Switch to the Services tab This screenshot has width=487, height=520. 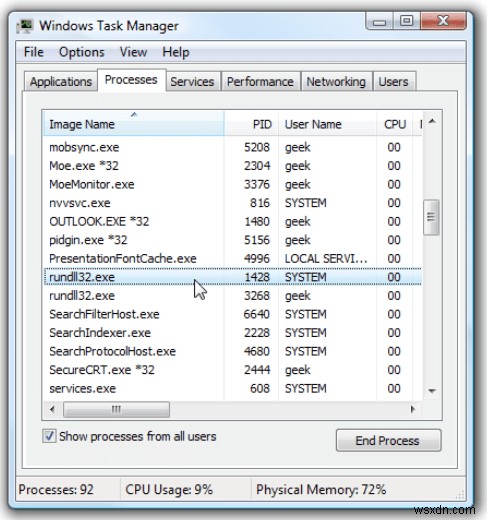[192, 82]
